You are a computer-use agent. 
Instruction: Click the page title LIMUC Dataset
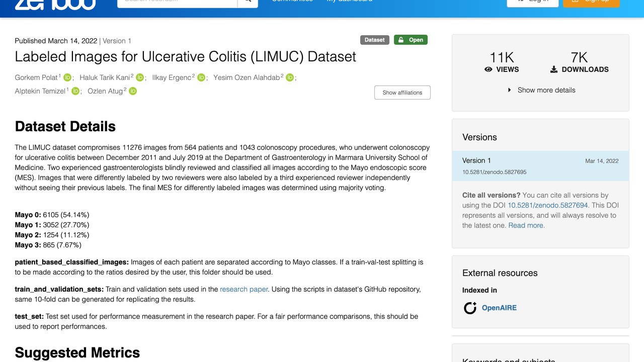(186, 56)
